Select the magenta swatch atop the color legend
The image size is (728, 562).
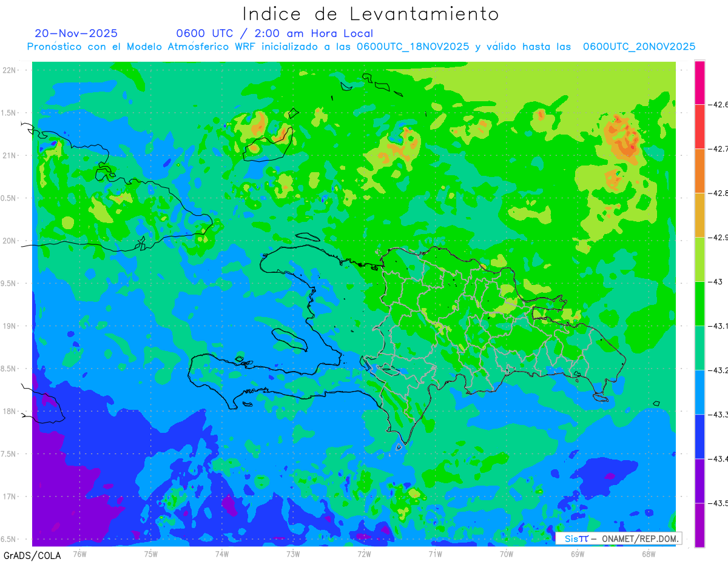coord(699,82)
